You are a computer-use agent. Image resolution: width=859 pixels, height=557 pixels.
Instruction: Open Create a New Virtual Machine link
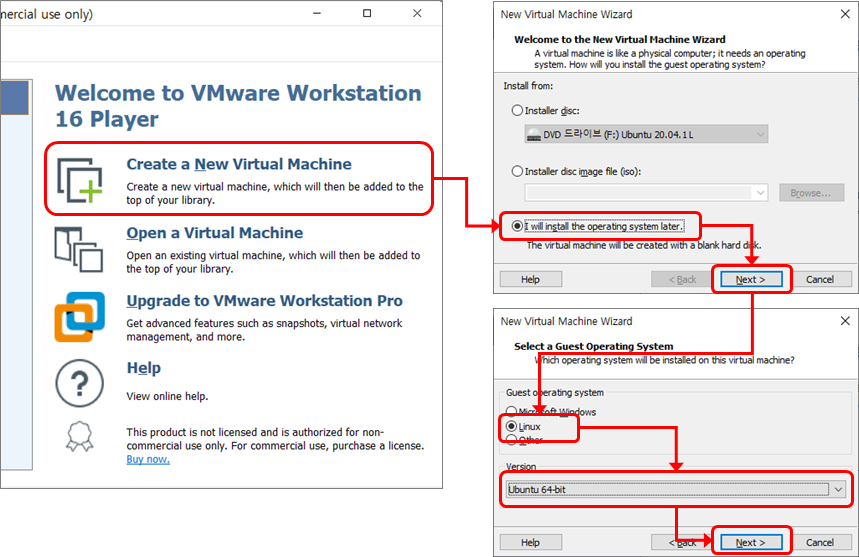pos(239,164)
